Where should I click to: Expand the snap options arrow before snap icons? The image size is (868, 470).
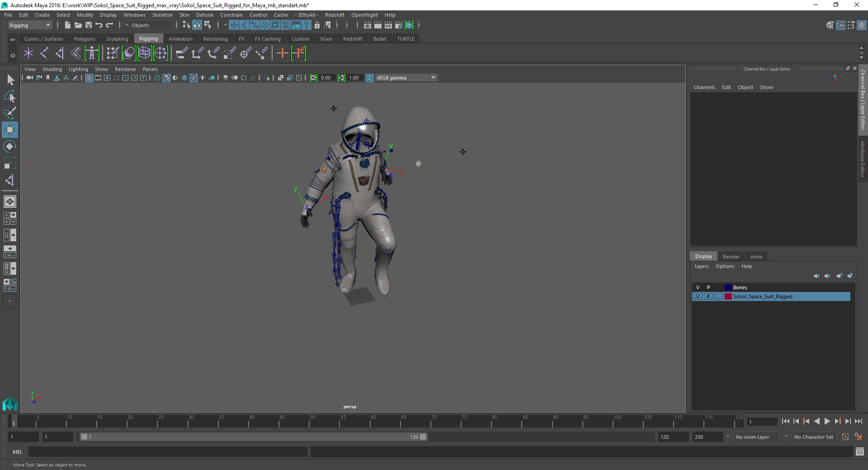(x=225, y=25)
